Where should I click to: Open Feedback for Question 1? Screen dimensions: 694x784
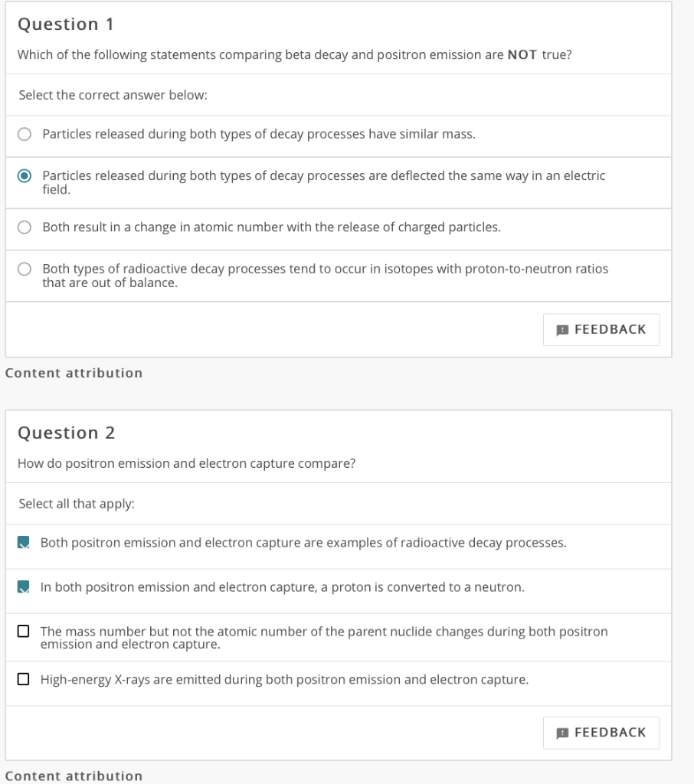pyautogui.click(x=601, y=330)
